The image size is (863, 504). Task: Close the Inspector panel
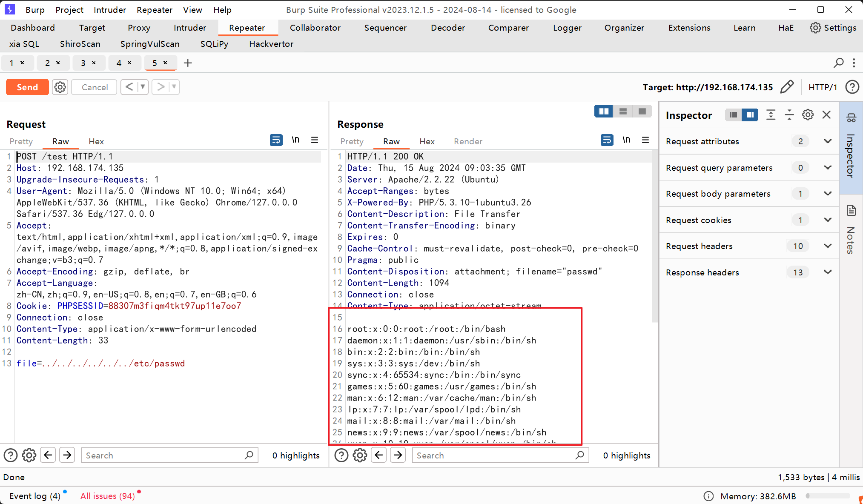[826, 115]
